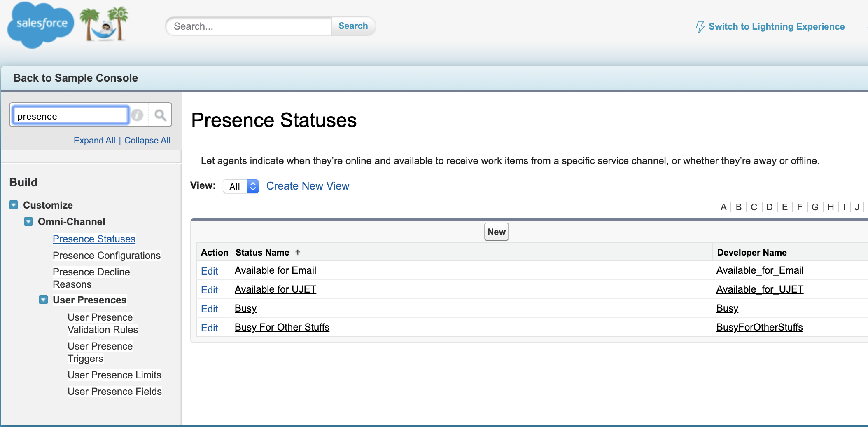The width and height of the screenshot is (868, 427).
Task: Click the palm tree mascot seasonal logo
Action: (105, 25)
